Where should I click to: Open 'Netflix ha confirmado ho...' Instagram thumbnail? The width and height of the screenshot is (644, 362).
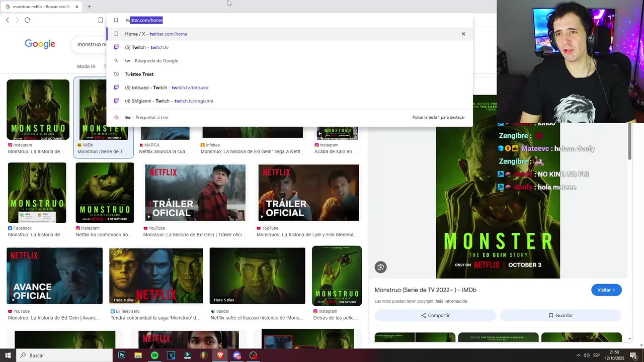click(105, 193)
